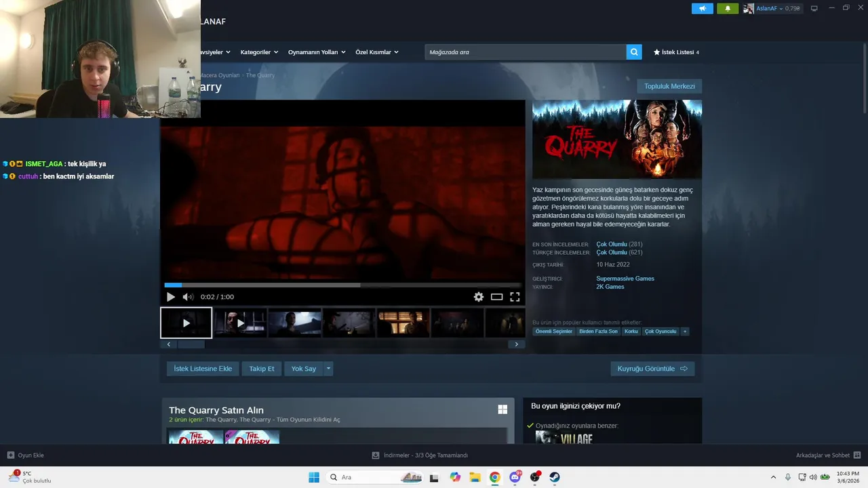Open the announcements megaphone button
The height and width of the screenshot is (488, 868).
tap(702, 9)
